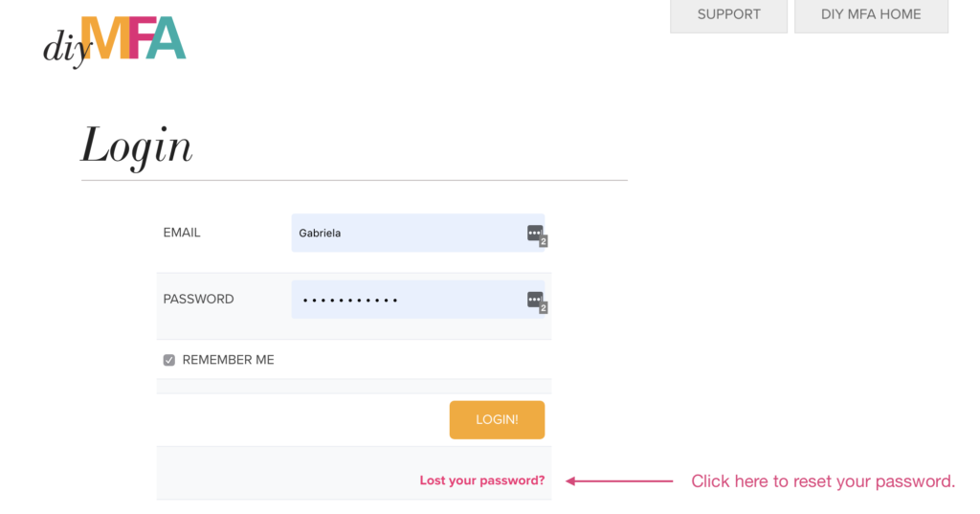This screenshot has width=980, height=514.
Task: Open password manager icon in Password field
Action: 534,300
